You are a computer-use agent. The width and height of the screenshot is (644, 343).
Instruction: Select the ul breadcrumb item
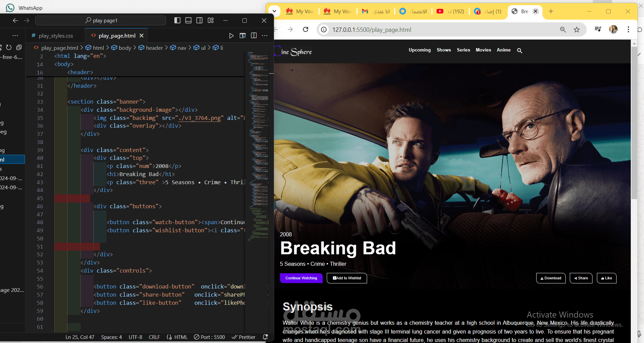[x=200, y=48]
